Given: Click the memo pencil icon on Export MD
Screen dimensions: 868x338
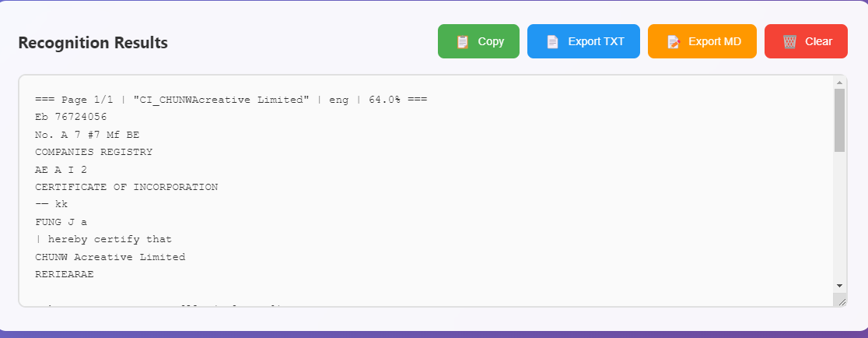Looking at the screenshot, I should [x=674, y=42].
